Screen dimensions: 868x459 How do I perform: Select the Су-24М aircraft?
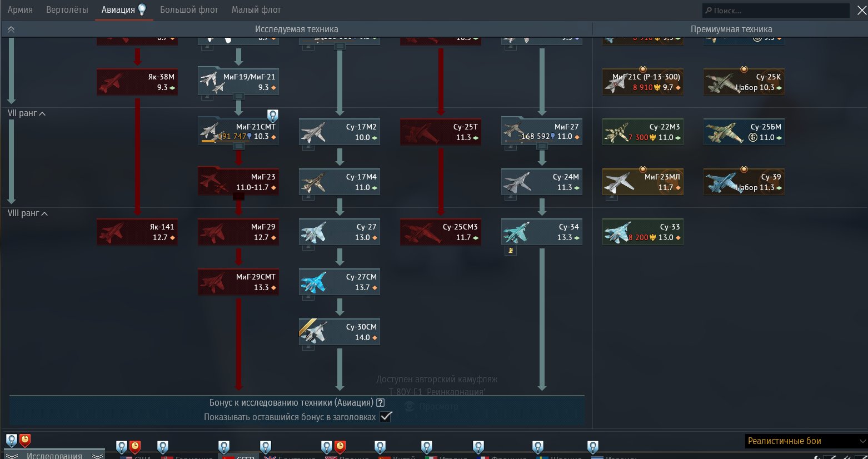pyautogui.click(x=542, y=182)
